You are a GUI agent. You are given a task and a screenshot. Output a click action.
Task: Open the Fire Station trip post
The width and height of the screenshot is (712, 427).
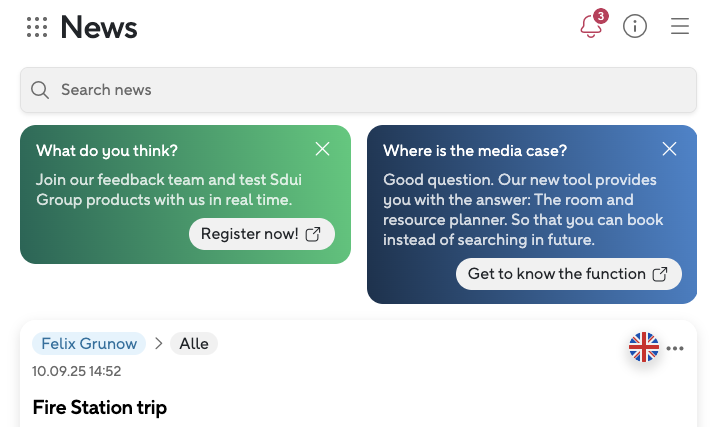tap(100, 407)
